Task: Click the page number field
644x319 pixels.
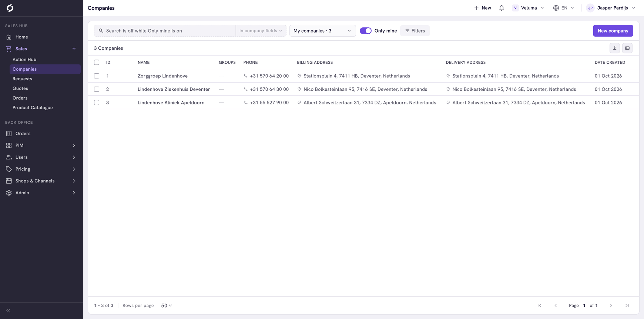Action: (x=584, y=306)
